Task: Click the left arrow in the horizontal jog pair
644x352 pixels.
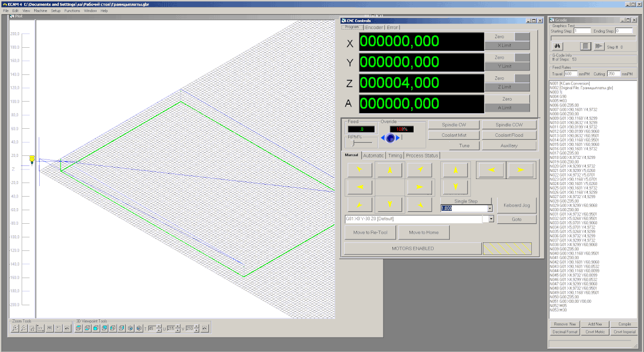Action: (x=491, y=170)
